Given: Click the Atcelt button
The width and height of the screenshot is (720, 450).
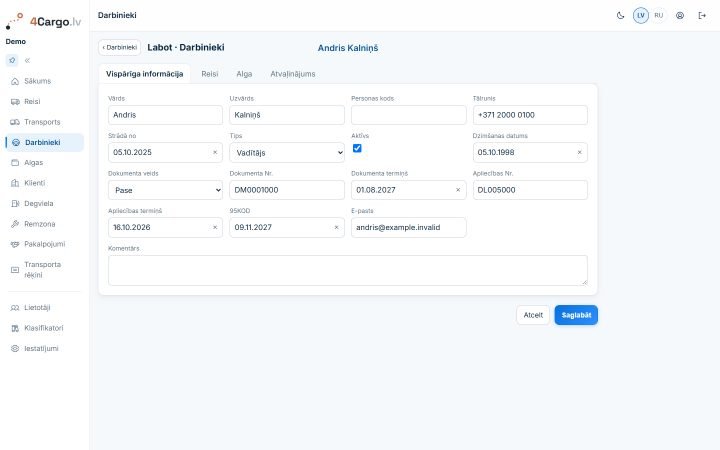Looking at the screenshot, I should 533,315.
